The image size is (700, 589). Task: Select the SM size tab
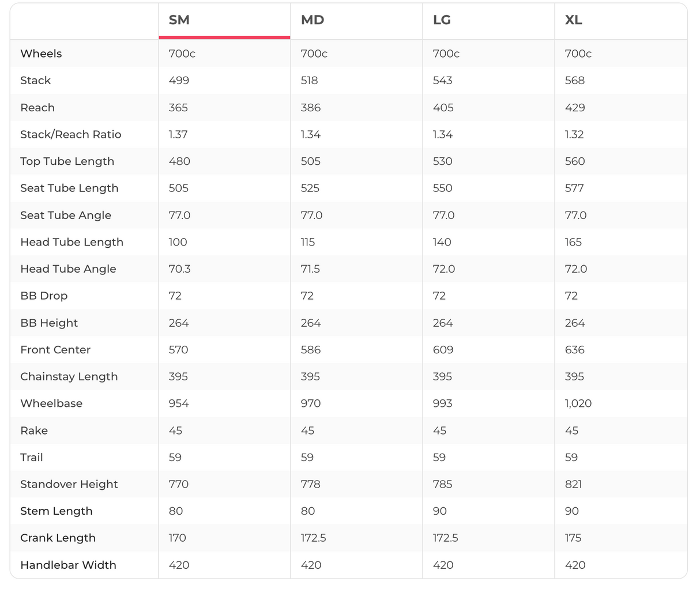point(179,20)
